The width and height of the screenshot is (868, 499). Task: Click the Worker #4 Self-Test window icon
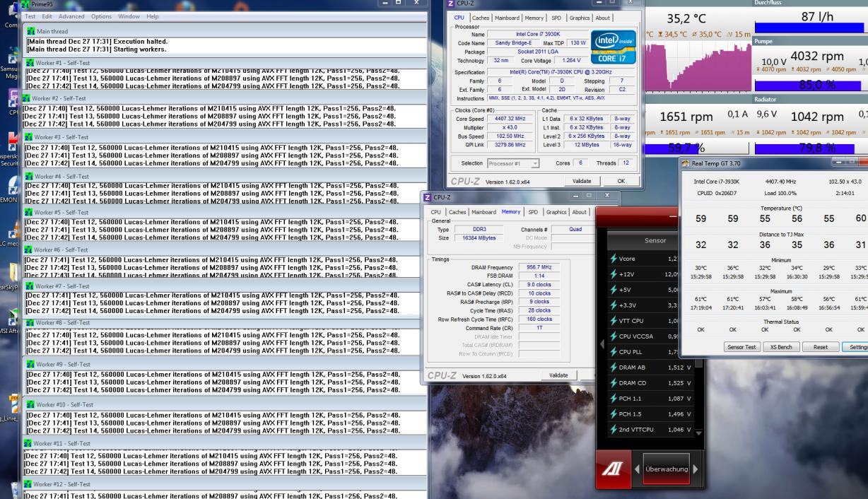28,176
